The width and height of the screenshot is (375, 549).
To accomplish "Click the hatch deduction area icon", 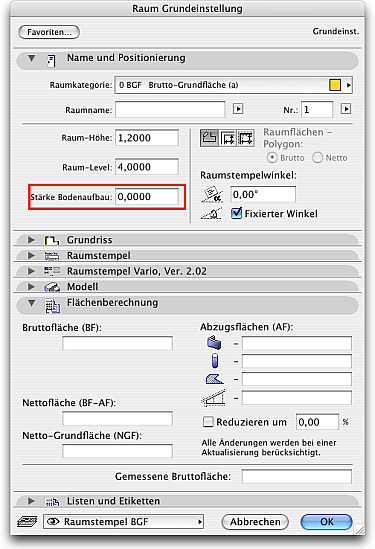I will [x=214, y=379].
